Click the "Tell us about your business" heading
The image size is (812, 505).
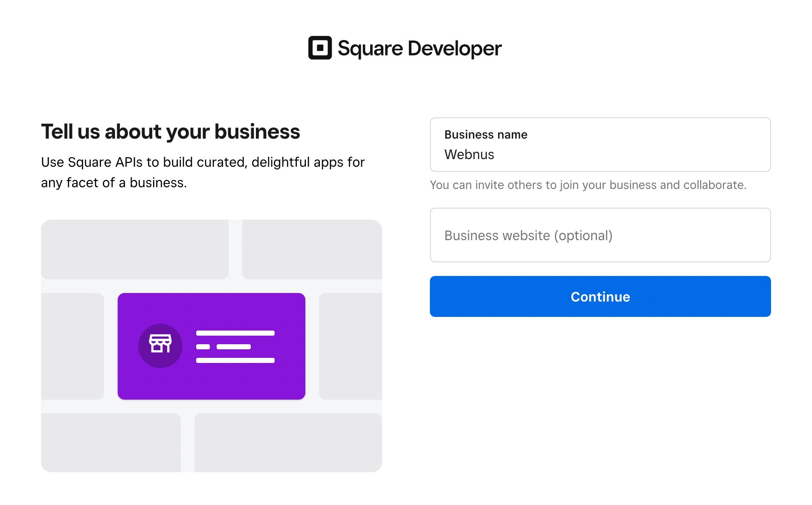(x=171, y=131)
